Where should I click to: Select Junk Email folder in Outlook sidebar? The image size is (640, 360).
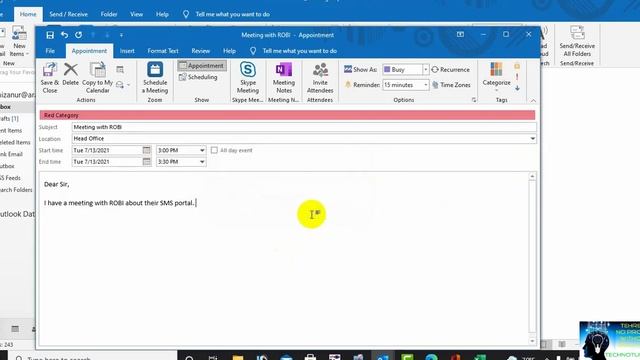click(x=12, y=154)
